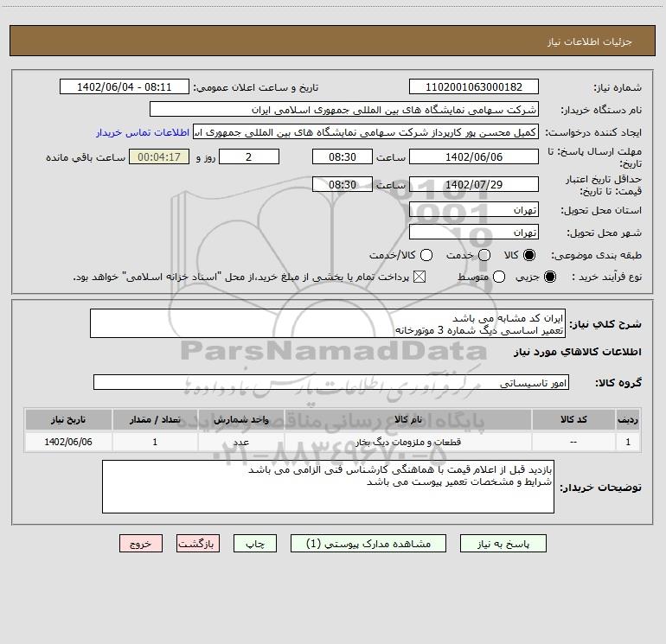Click the date cell 1402/06/06 in table
This screenshot has width=666, height=644.
pos(68,442)
